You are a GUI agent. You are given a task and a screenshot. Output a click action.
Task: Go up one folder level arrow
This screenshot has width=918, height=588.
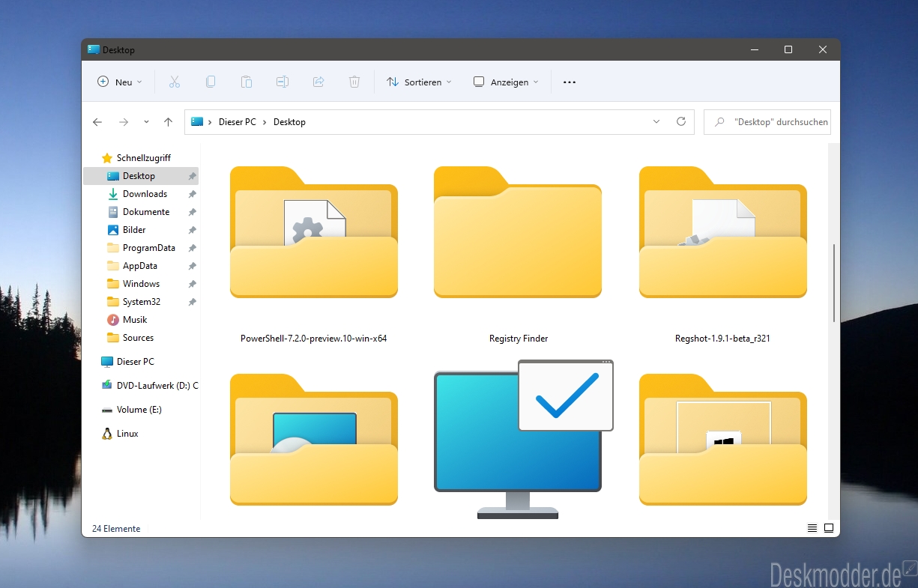click(168, 122)
